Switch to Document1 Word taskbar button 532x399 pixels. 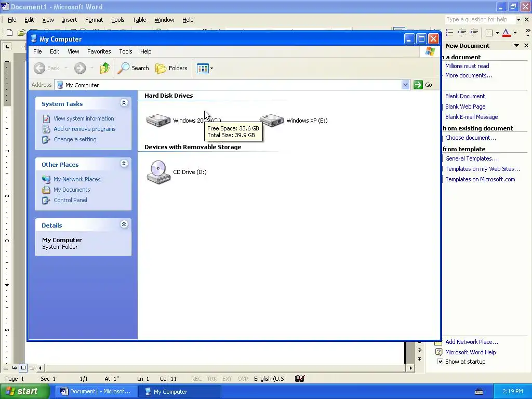click(96, 392)
